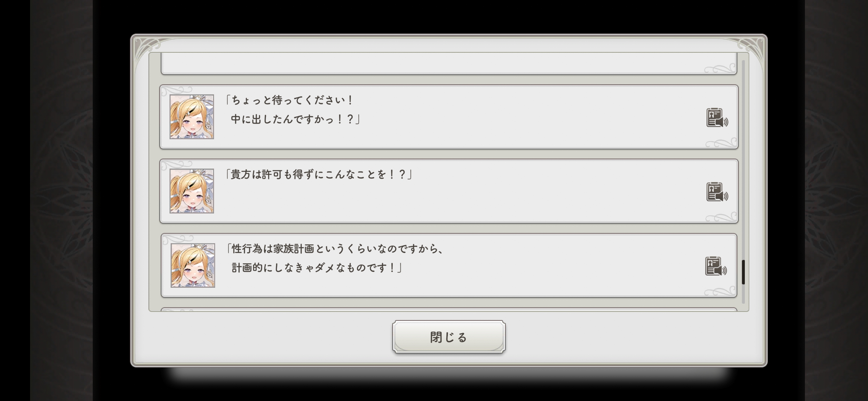The height and width of the screenshot is (401, 868).
Task: Select the character portrait next to '貴方は許可も得ずに'
Action: point(192,191)
